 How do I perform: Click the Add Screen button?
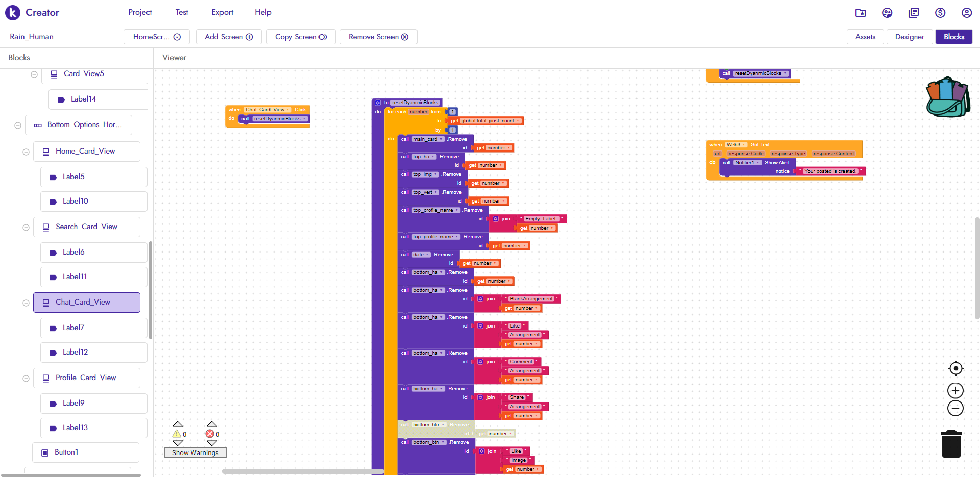click(229, 37)
